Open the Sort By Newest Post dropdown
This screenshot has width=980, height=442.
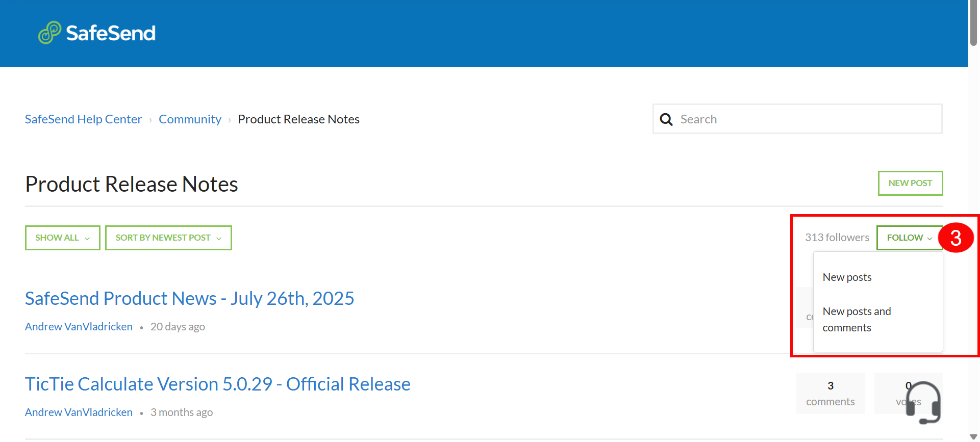[x=168, y=238]
